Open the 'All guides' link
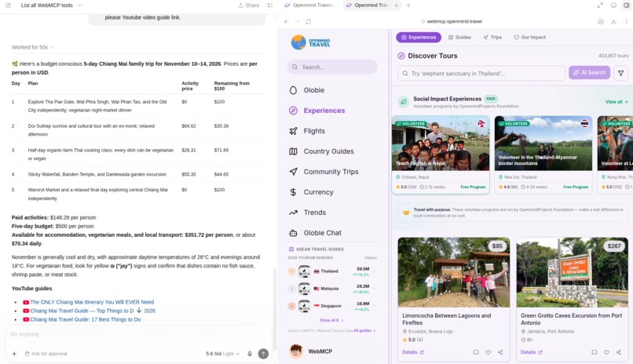Viewport: 633px width, 364px height. [364, 330]
